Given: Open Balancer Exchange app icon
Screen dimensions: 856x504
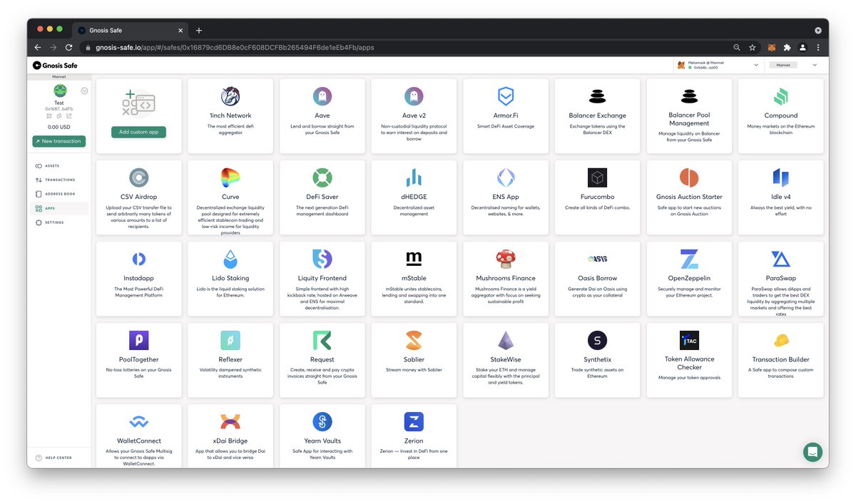Looking at the screenshot, I should (x=597, y=96).
